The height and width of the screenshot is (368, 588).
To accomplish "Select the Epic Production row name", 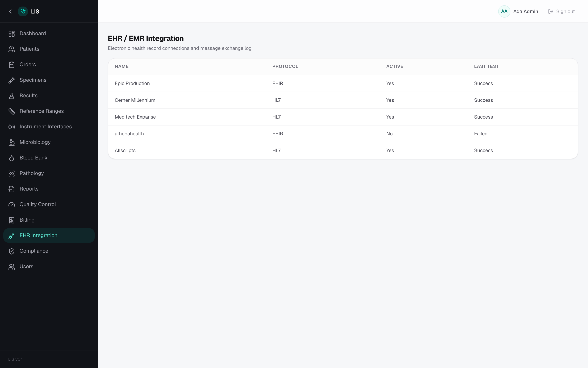I will pos(132,83).
